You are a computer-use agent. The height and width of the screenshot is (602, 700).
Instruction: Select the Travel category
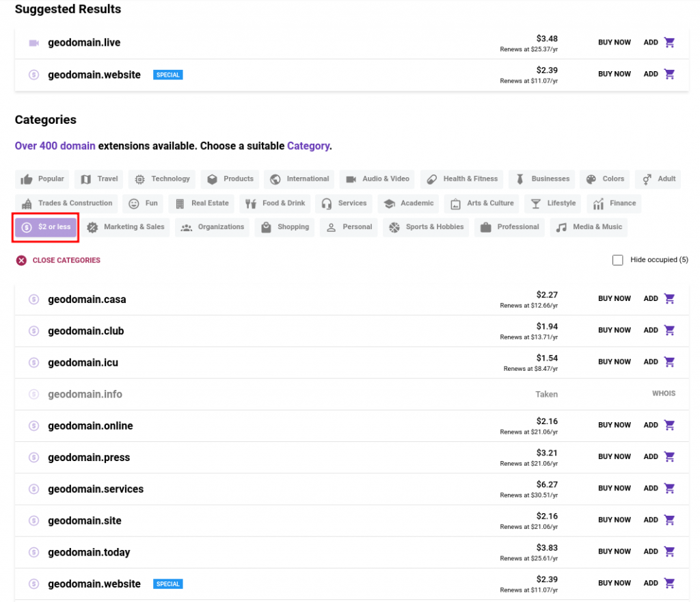pyautogui.click(x=99, y=179)
